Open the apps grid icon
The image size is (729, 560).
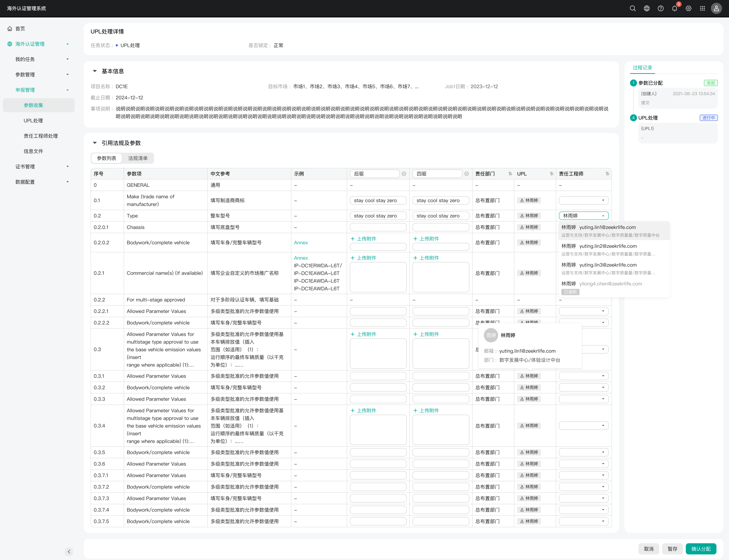(702, 8)
